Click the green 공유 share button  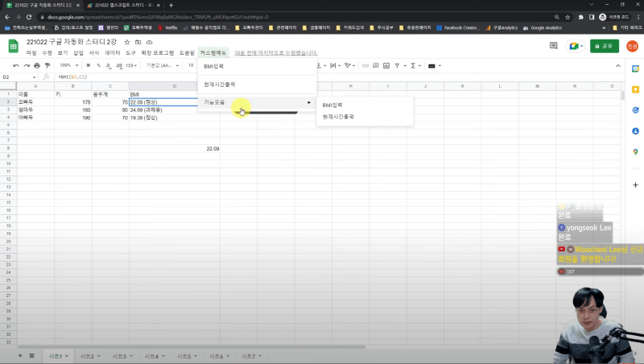click(605, 46)
